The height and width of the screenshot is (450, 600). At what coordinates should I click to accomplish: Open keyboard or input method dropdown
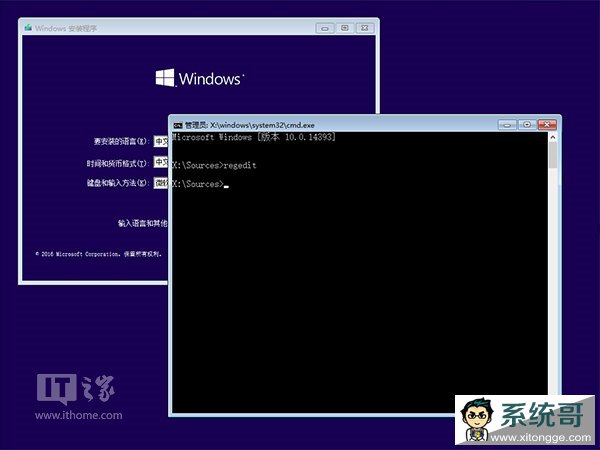pyautogui.click(x=161, y=183)
